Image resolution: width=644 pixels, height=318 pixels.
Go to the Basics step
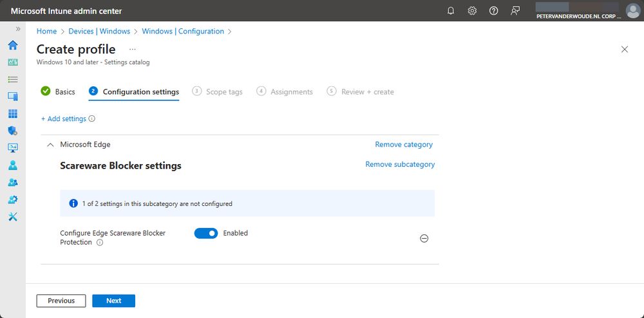coord(58,91)
